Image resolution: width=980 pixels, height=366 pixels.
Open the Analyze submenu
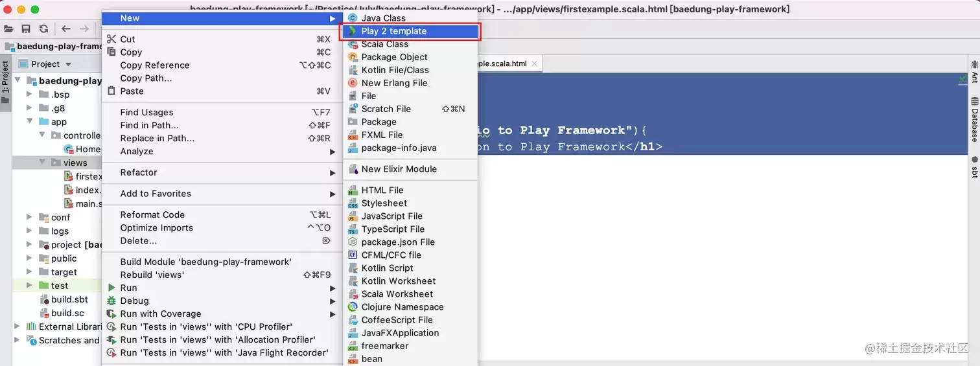click(x=222, y=152)
